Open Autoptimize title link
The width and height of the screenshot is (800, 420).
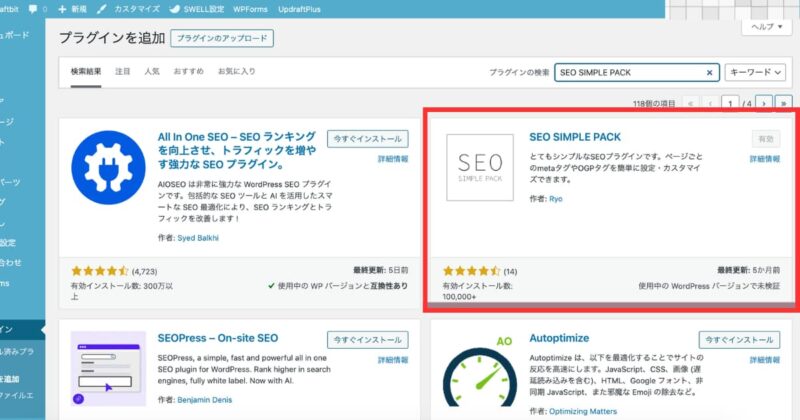click(559, 338)
